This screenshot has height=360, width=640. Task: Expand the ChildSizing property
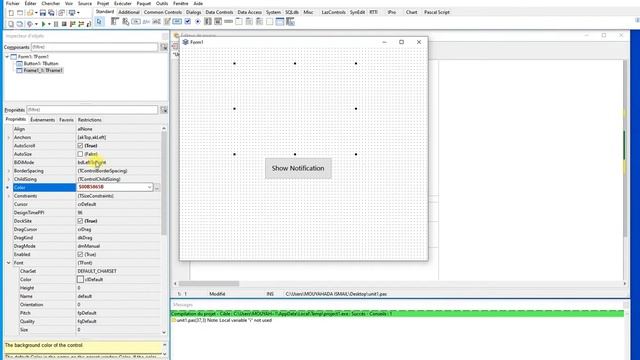pyautogui.click(x=9, y=179)
